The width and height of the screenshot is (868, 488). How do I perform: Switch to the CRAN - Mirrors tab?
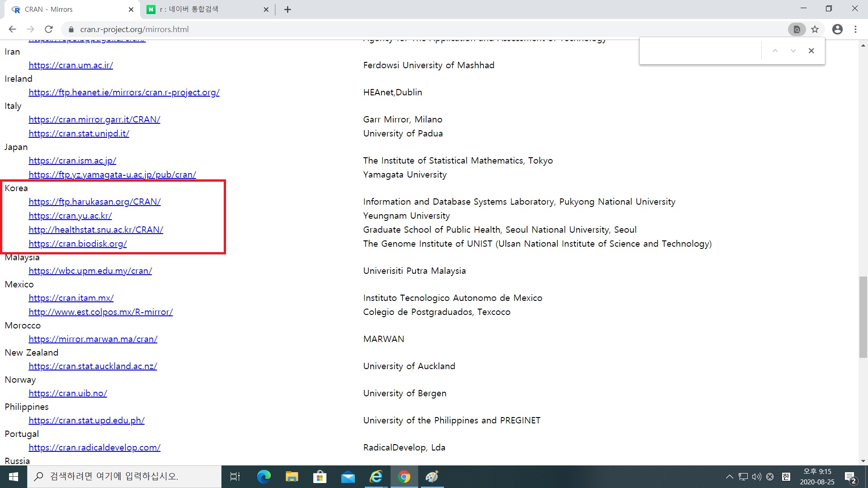click(x=72, y=9)
